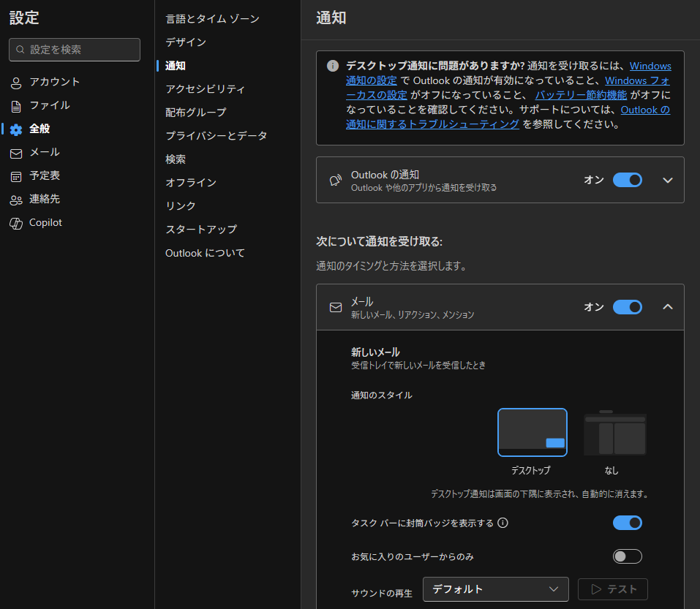This screenshot has width=700, height=609.
Task: Turn off the メール notifications toggle
Action: [628, 307]
